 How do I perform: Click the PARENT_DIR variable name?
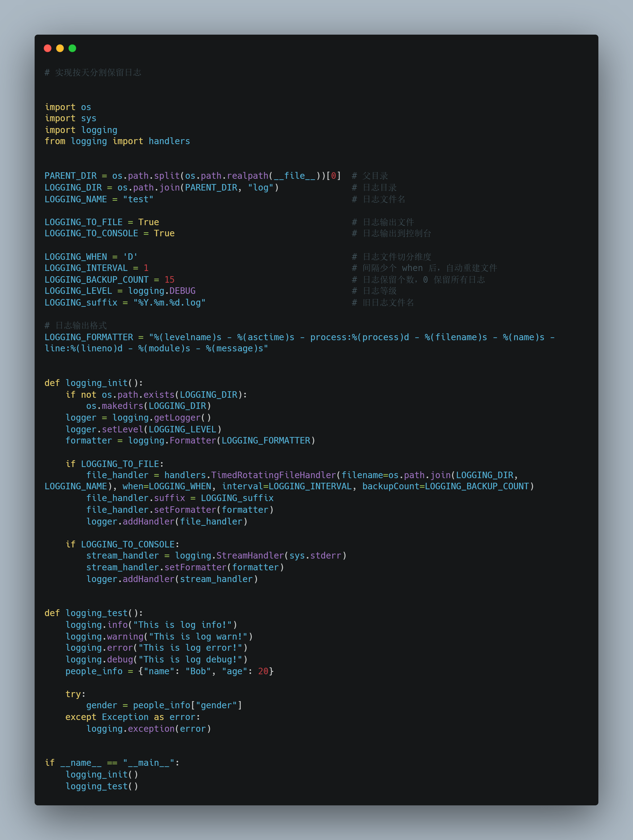tap(70, 176)
